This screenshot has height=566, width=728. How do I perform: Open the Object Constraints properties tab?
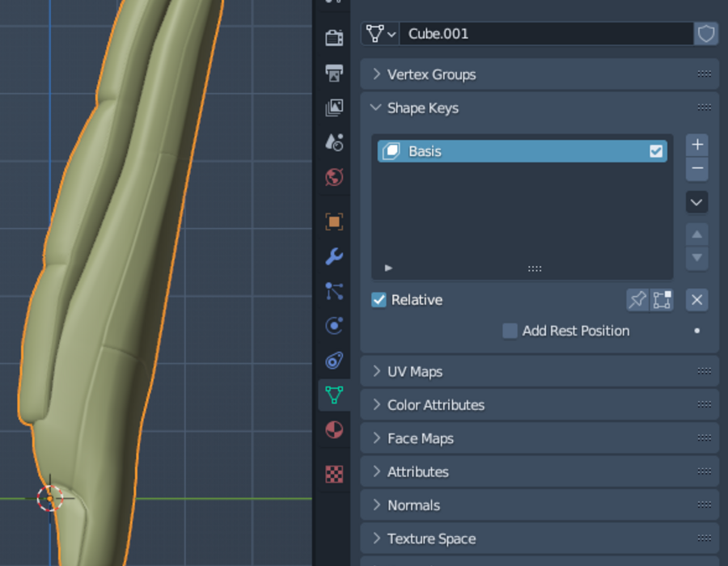334,361
